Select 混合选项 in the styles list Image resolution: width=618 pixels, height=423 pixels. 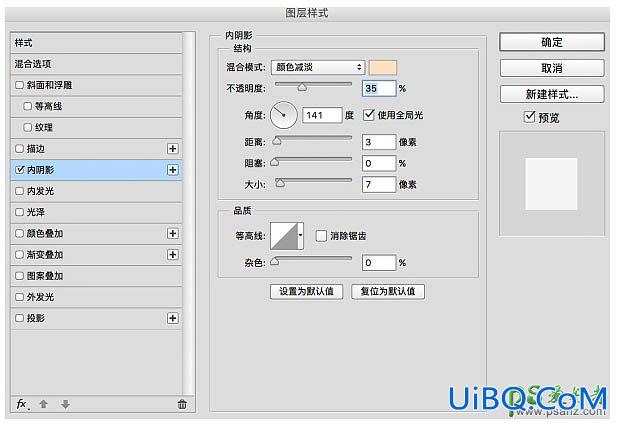pyautogui.click(x=97, y=64)
